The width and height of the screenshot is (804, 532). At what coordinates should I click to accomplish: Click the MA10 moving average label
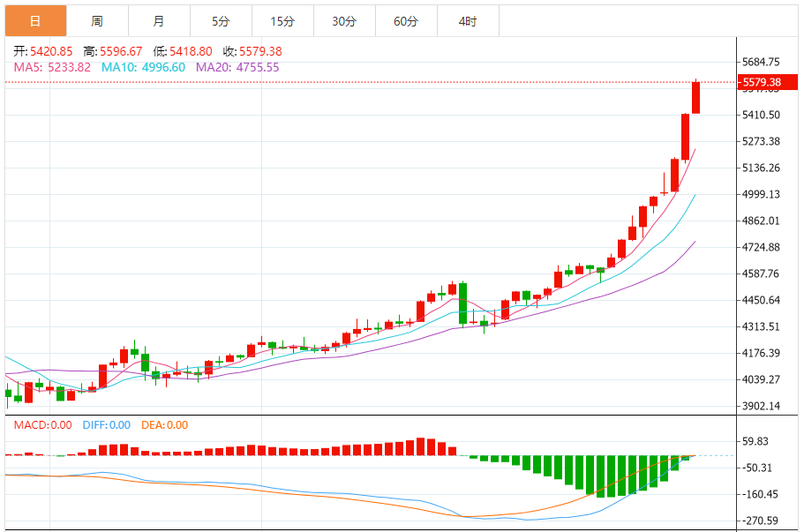143,67
